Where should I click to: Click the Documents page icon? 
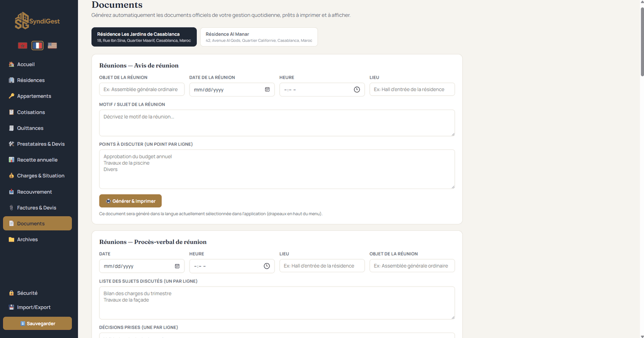pyautogui.click(x=11, y=223)
